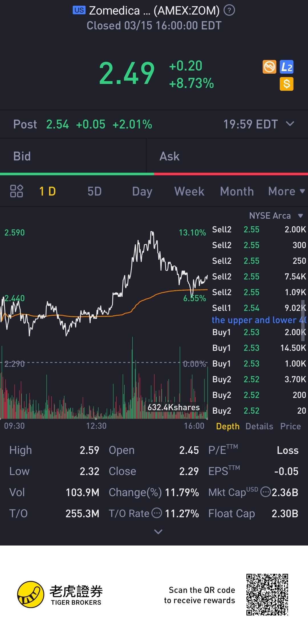
Task: Switch to the Day chart tab
Action: [x=142, y=191]
